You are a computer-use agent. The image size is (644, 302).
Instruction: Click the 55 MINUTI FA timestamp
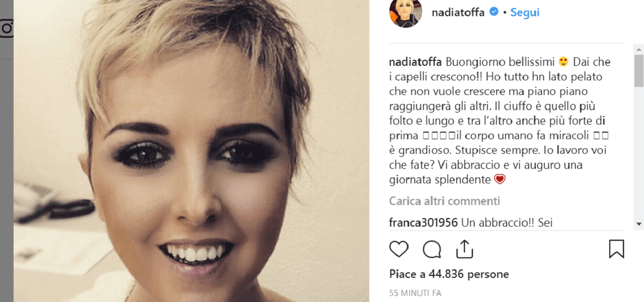[x=415, y=293]
